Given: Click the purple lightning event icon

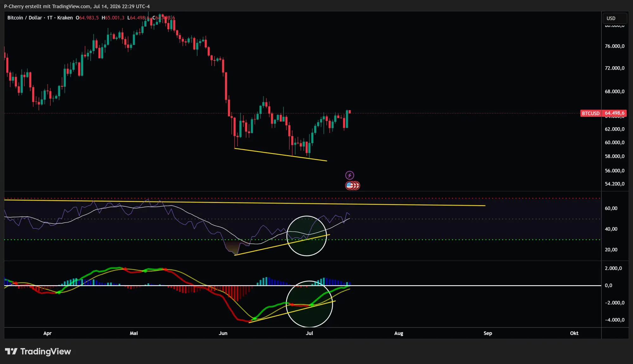Looking at the screenshot, I should [x=349, y=175].
